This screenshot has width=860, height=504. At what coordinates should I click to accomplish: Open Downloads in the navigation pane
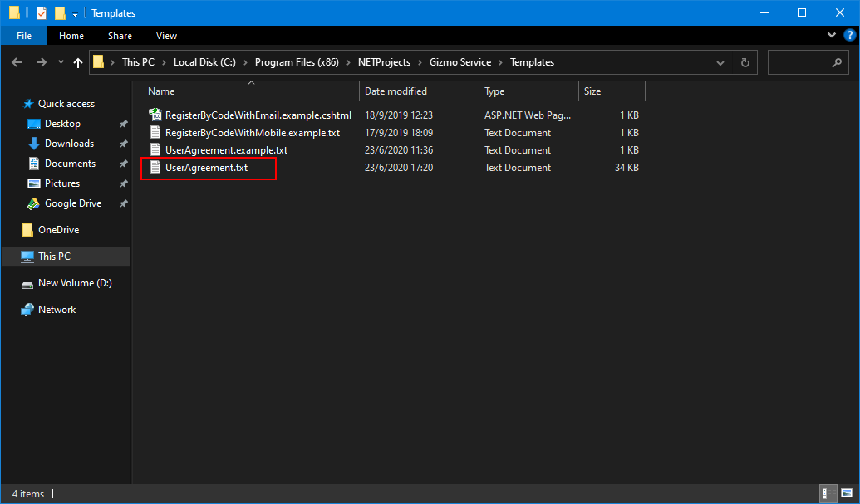tap(69, 144)
